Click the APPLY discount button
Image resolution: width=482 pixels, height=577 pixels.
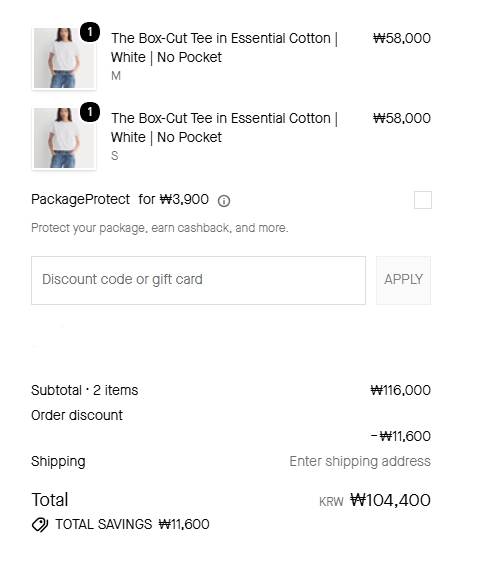(403, 280)
